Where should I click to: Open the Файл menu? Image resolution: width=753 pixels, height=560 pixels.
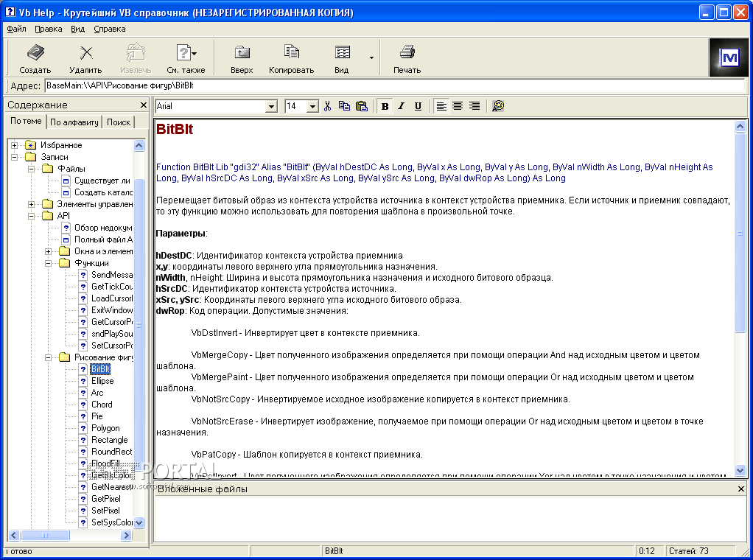coord(16,29)
